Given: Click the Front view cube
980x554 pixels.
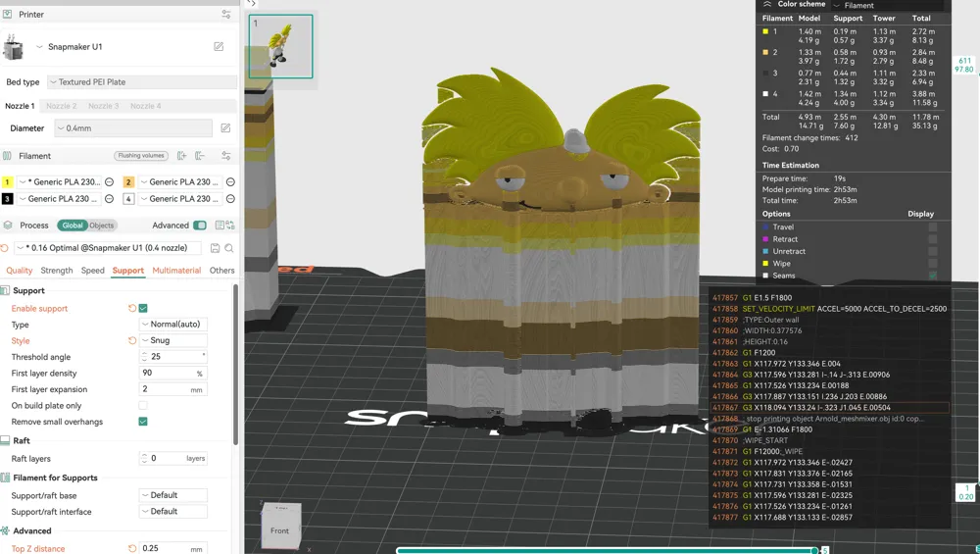Looking at the screenshot, I should tap(280, 530).
